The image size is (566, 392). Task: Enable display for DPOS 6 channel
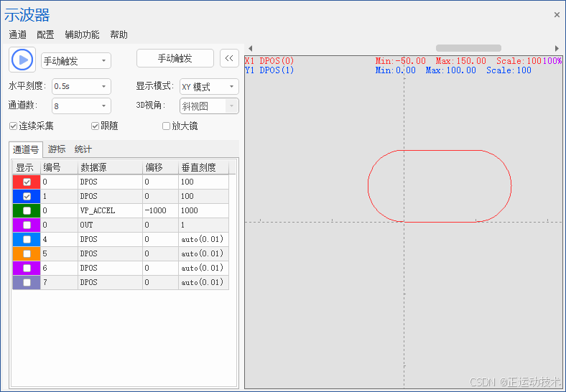pos(27,269)
